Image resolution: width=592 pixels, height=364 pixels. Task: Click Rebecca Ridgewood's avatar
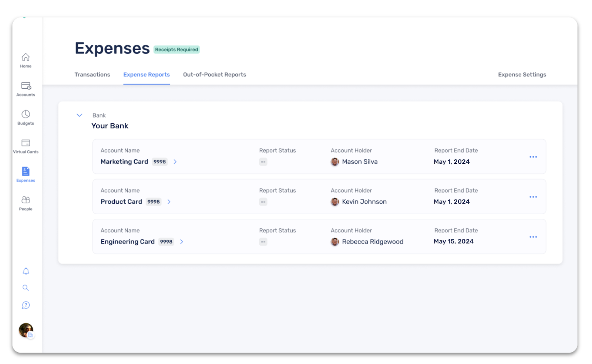(335, 242)
